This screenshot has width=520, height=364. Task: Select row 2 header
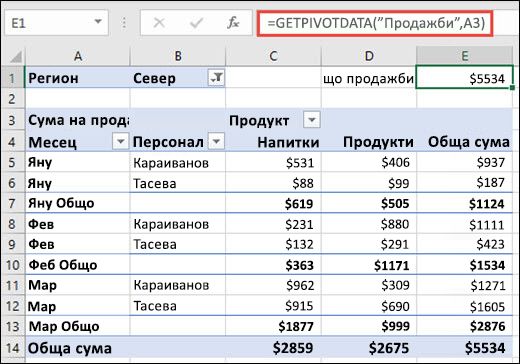coord(13,99)
